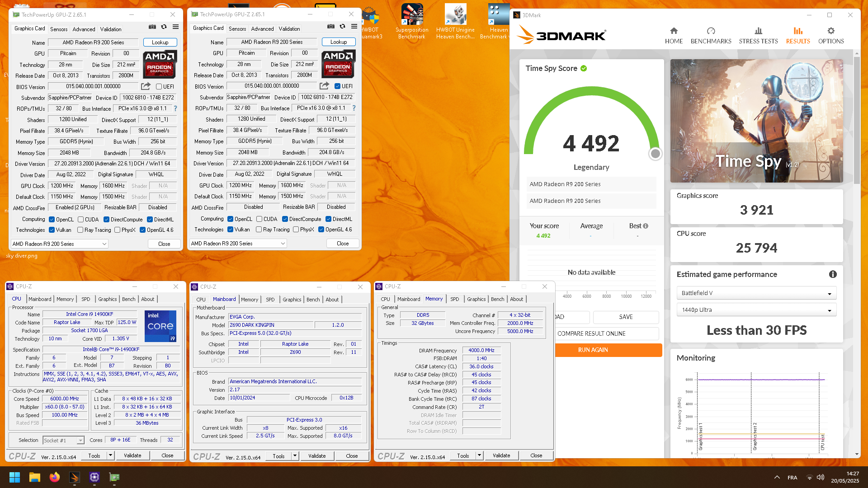Open hamburger menu in right GPU-Z window
868x488 pixels.
(x=354, y=27)
